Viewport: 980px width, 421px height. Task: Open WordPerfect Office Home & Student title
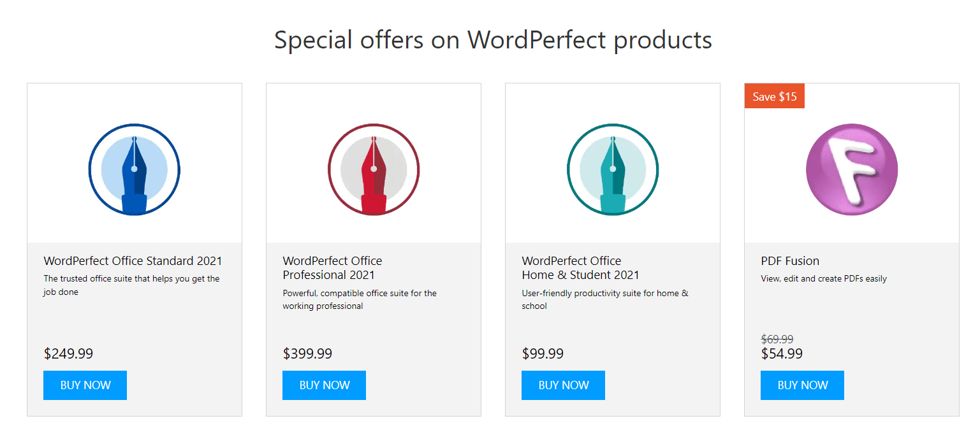(580, 268)
